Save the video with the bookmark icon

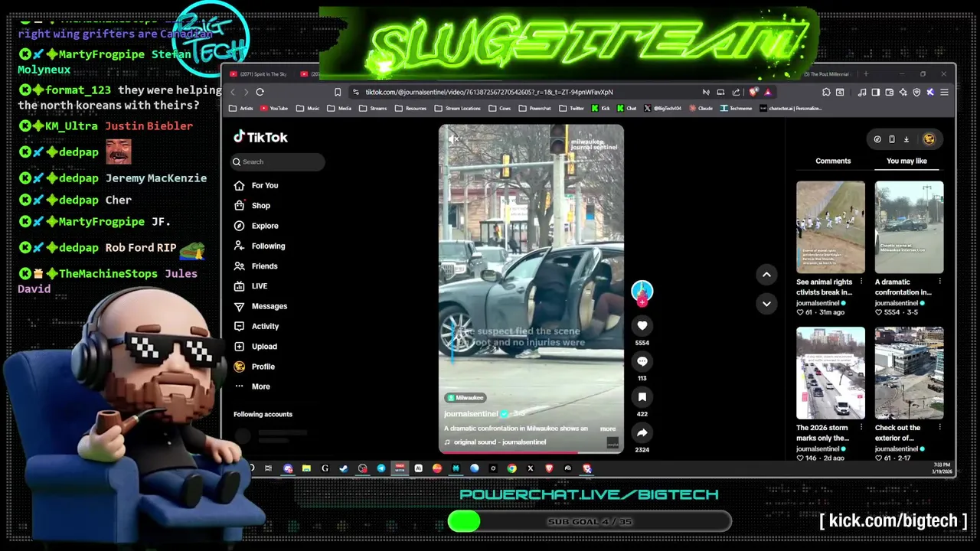point(642,396)
